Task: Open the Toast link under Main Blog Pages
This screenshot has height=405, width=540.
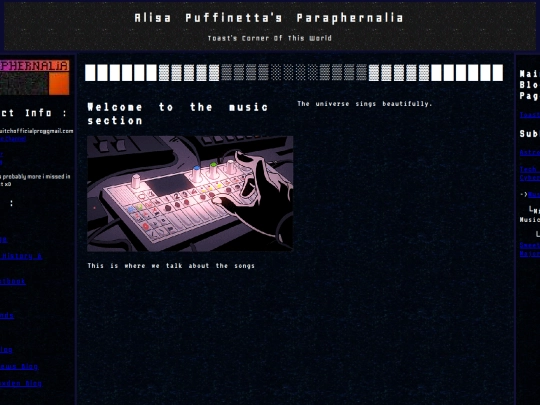Action: [530, 115]
